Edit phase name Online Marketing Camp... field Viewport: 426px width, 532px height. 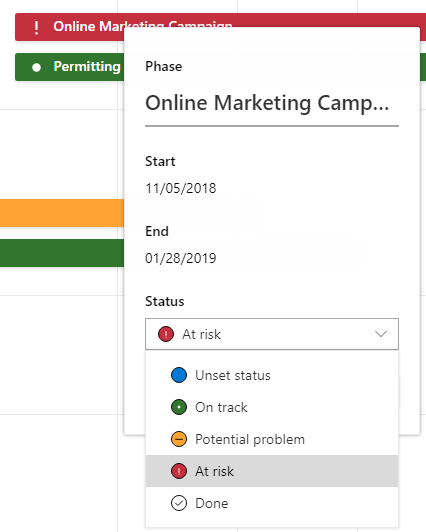tap(272, 103)
